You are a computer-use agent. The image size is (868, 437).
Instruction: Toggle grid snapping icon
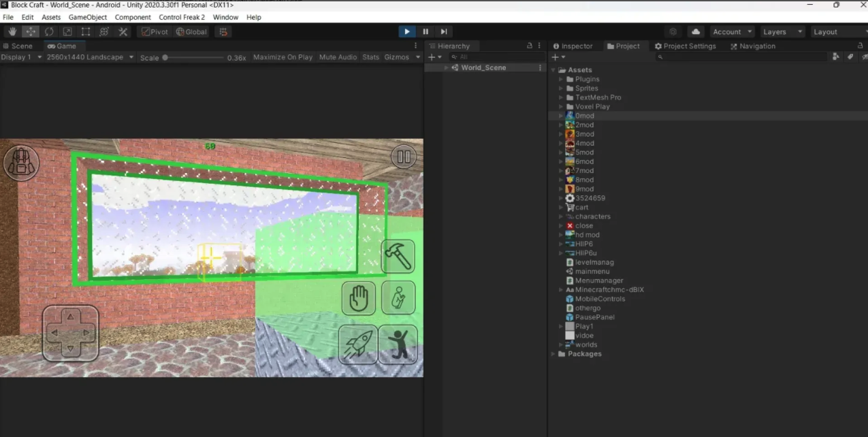click(223, 31)
